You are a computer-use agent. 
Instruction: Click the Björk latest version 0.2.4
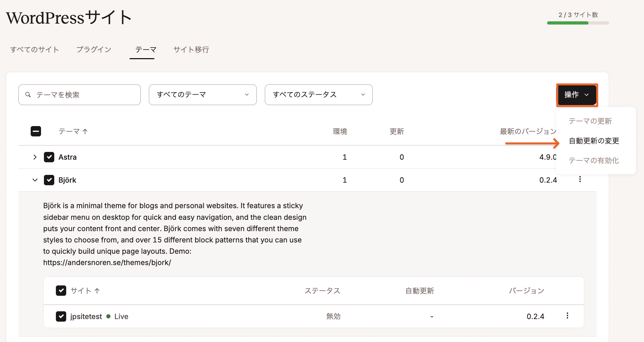coord(548,180)
